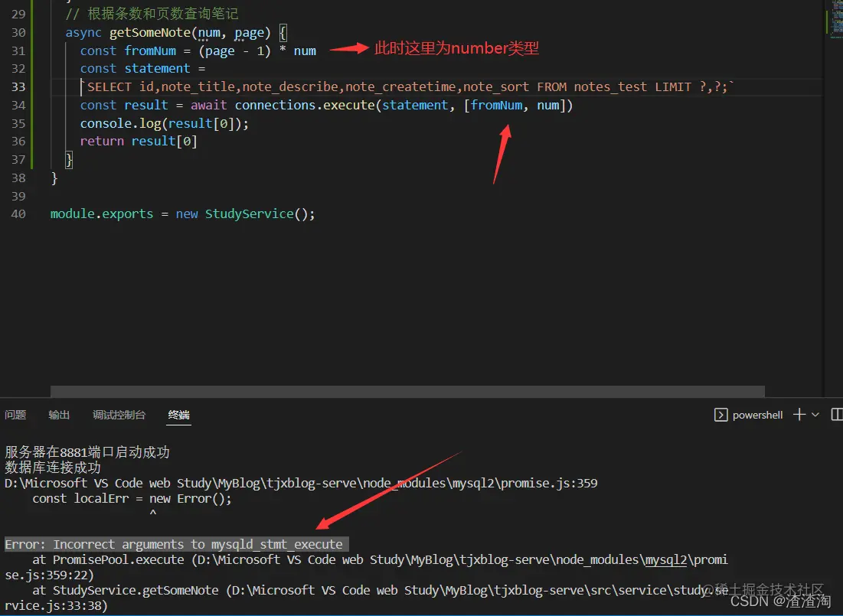Click connections.execute call on line 34
Image resolution: width=843 pixels, height=616 pixels.
304,105
